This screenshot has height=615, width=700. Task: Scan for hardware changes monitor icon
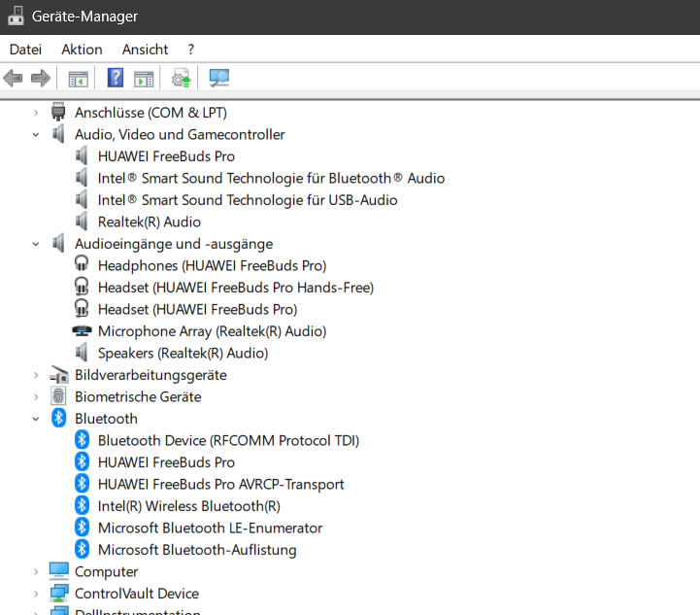point(218,78)
